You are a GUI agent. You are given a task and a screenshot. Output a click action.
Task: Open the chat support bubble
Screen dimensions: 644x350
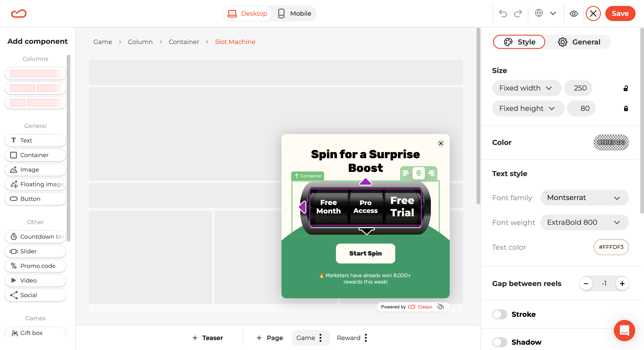(624, 331)
